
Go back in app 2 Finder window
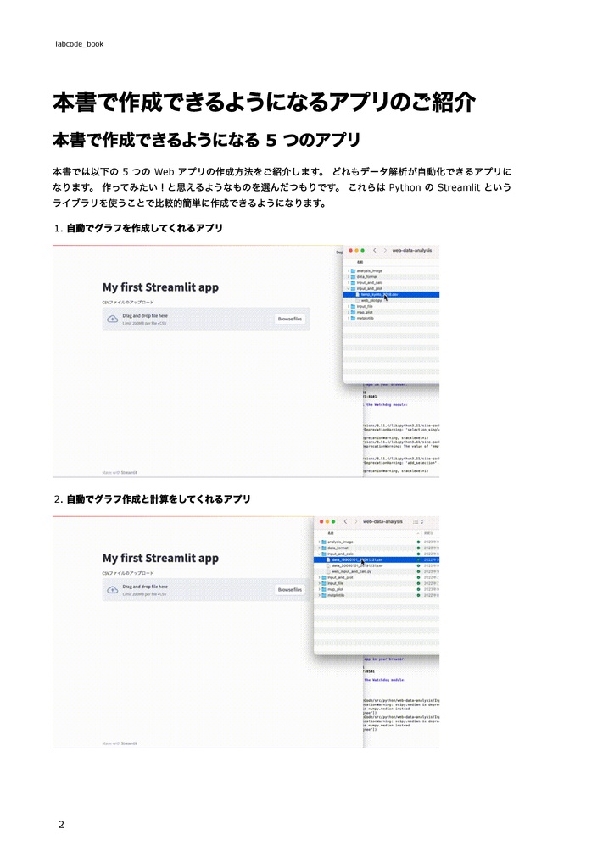coord(345,521)
